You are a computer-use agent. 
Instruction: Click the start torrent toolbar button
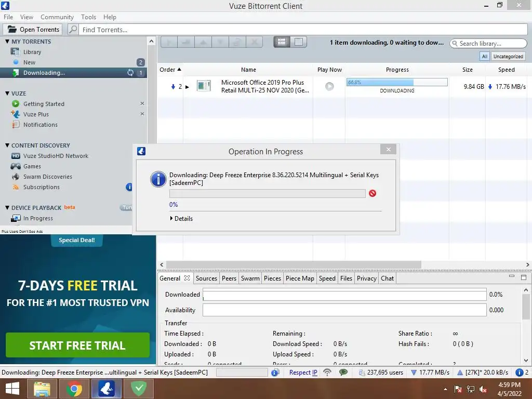point(169,42)
